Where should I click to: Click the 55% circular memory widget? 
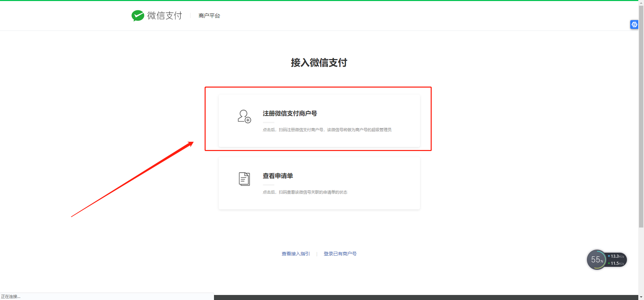[x=597, y=260]
